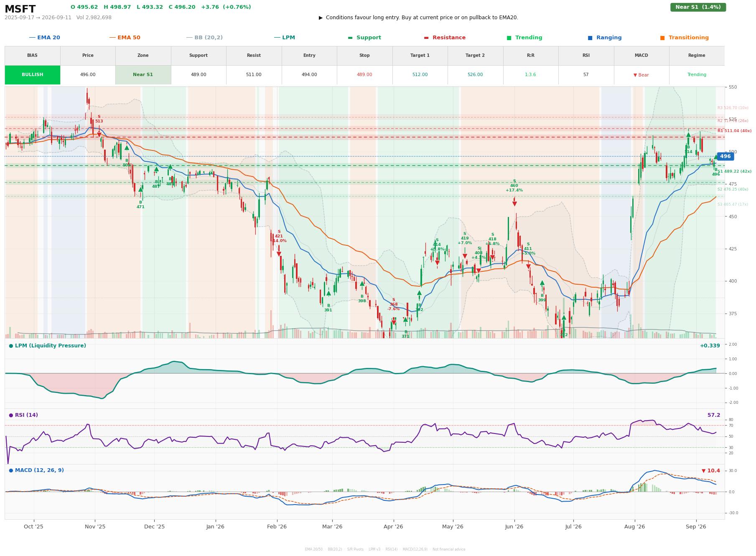Select the Entry column header
The image size is (756, 556).
(x=309, y=56)
